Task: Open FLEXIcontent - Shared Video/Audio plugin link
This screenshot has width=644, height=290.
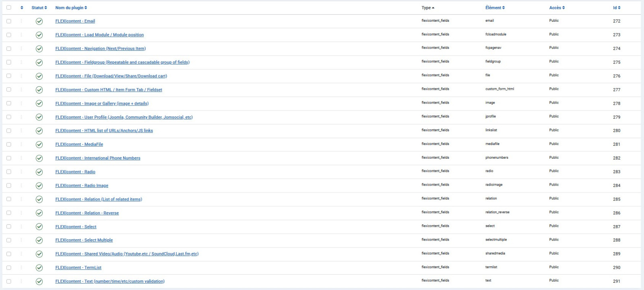Action: (127, 254)
